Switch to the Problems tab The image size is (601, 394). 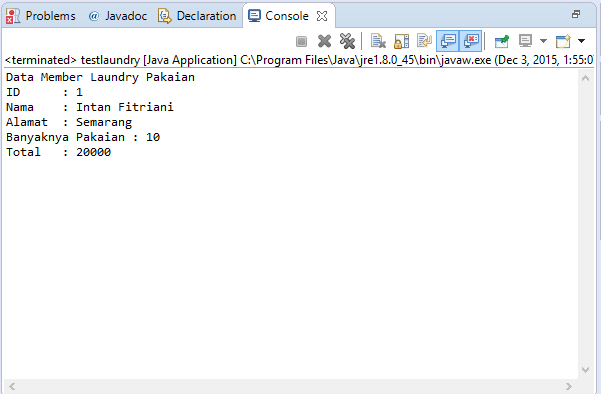click(x=41, y=16)
